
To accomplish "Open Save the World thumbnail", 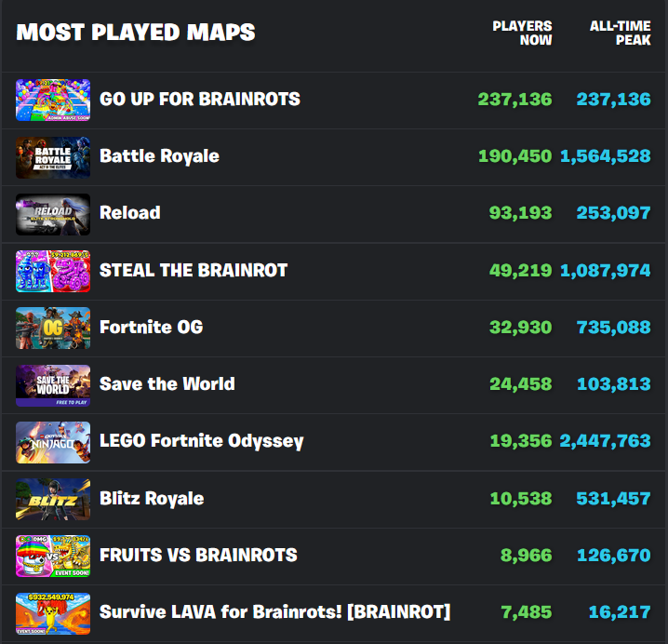I will pyautogui.click(x=53, y=385).
